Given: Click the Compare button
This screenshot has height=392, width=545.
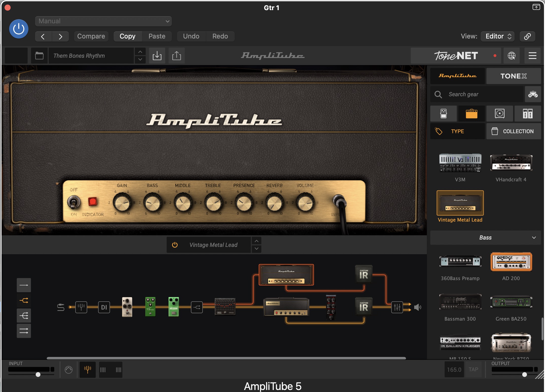Looking at the screenshot, I should pos(91,36).
